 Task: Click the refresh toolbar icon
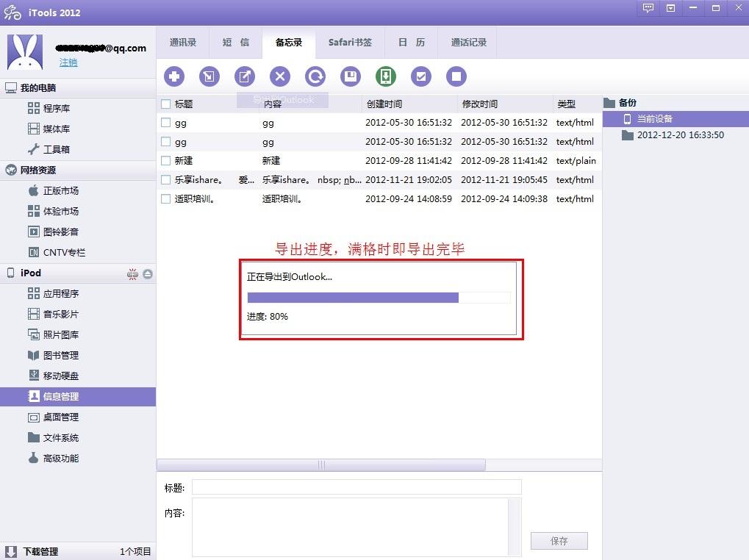(x=315, y=76)
